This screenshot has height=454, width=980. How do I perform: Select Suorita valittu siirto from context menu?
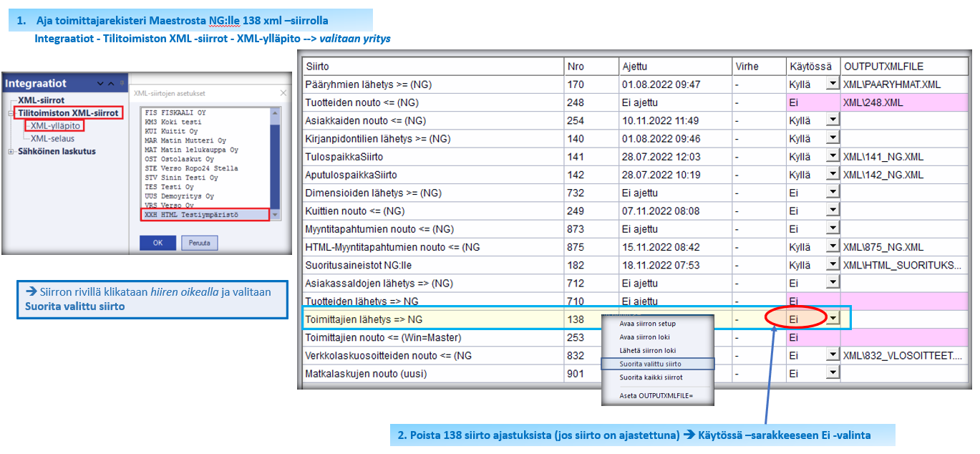coord(651,364)
